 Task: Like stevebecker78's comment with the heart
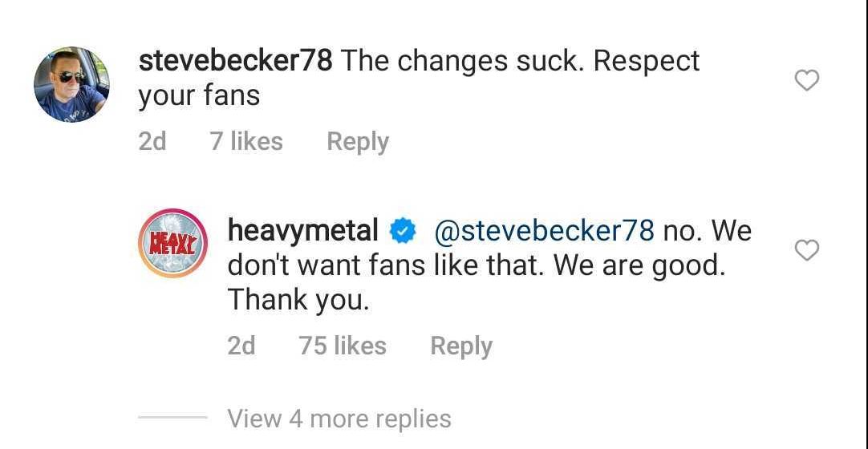point(806,81)
